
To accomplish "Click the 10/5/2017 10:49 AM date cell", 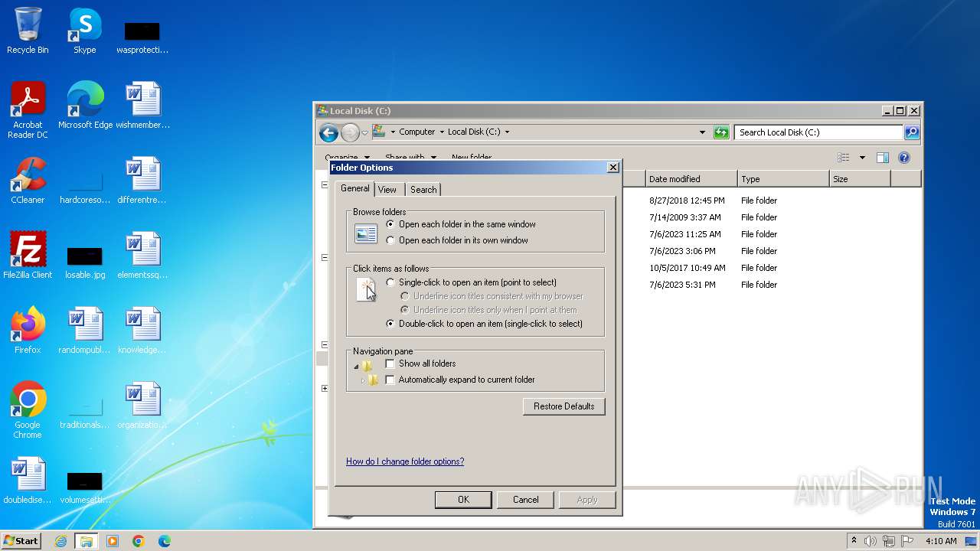I will [x=688, y=268].
